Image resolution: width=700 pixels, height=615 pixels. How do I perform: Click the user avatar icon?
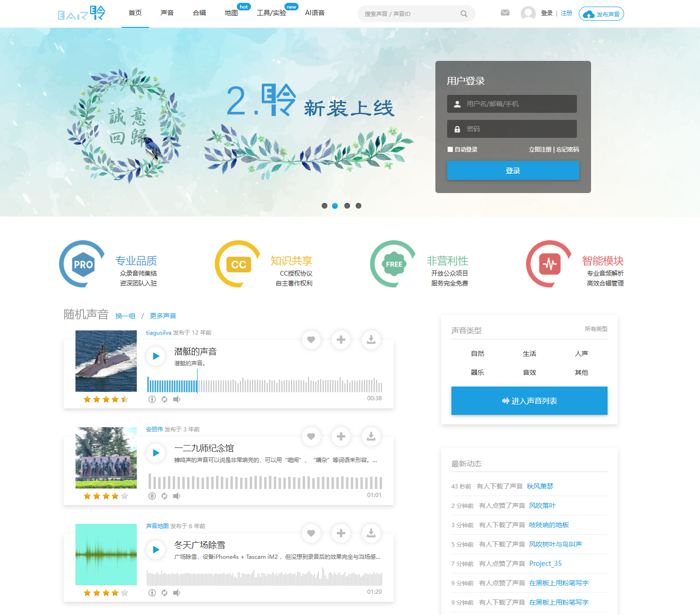pos(528,13)
